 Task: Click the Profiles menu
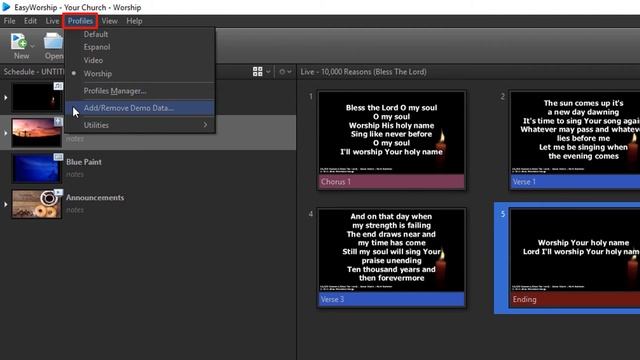pyautogui.click(x=80, y=21)
